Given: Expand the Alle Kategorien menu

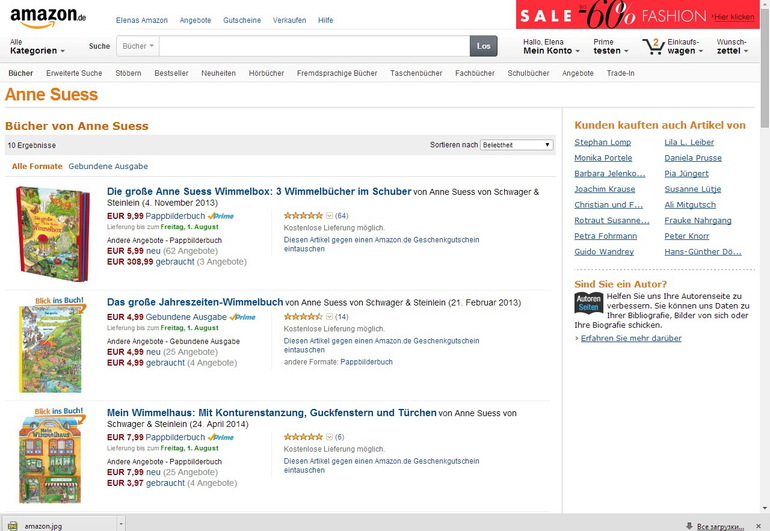Looking at the screenshot, I should coord(37,50).
